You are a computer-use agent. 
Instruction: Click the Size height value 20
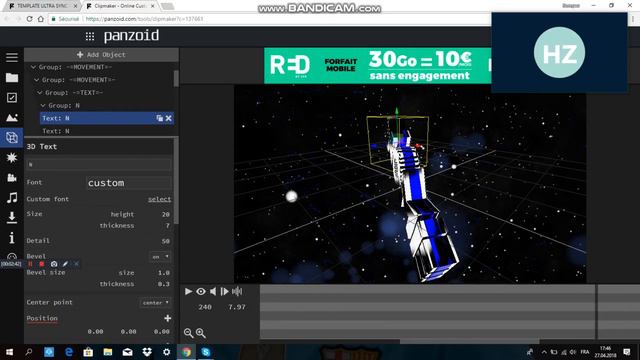[165, 214]
